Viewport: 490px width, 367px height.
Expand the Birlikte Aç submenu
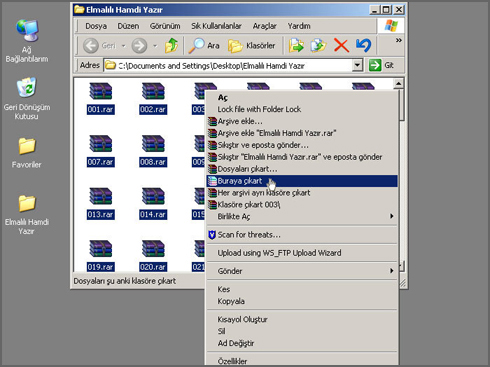tap(302, 216)
